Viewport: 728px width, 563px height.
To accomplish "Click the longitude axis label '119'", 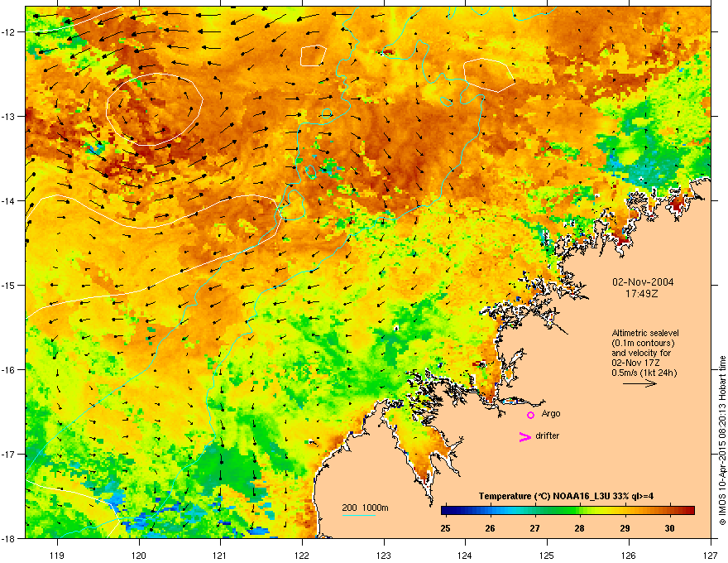I will [x=57, y=555].
